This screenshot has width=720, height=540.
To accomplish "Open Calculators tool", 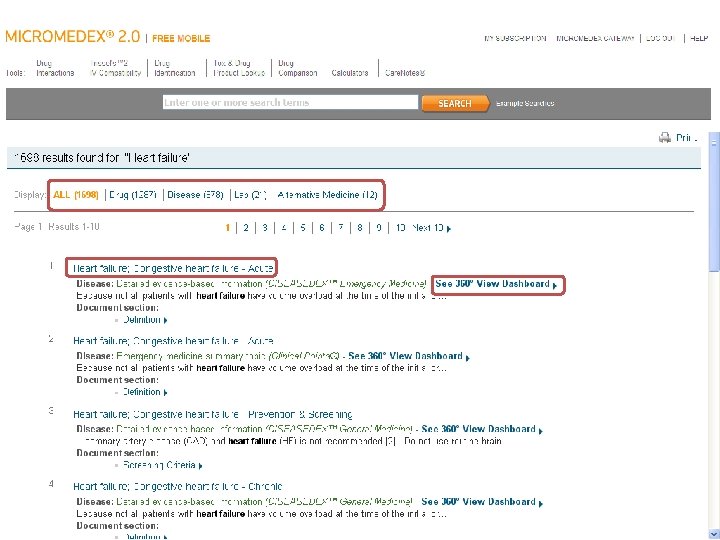I will click(350, 73).
